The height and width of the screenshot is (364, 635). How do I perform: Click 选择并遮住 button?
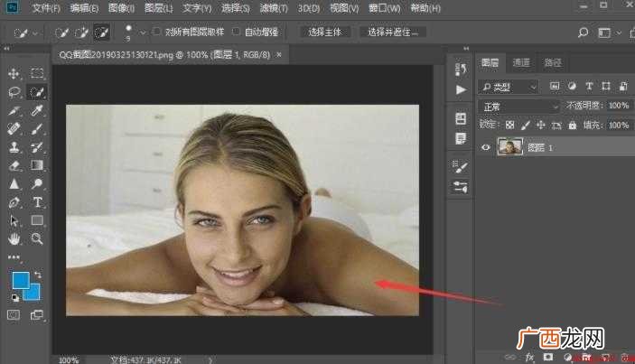pos(392,32)
